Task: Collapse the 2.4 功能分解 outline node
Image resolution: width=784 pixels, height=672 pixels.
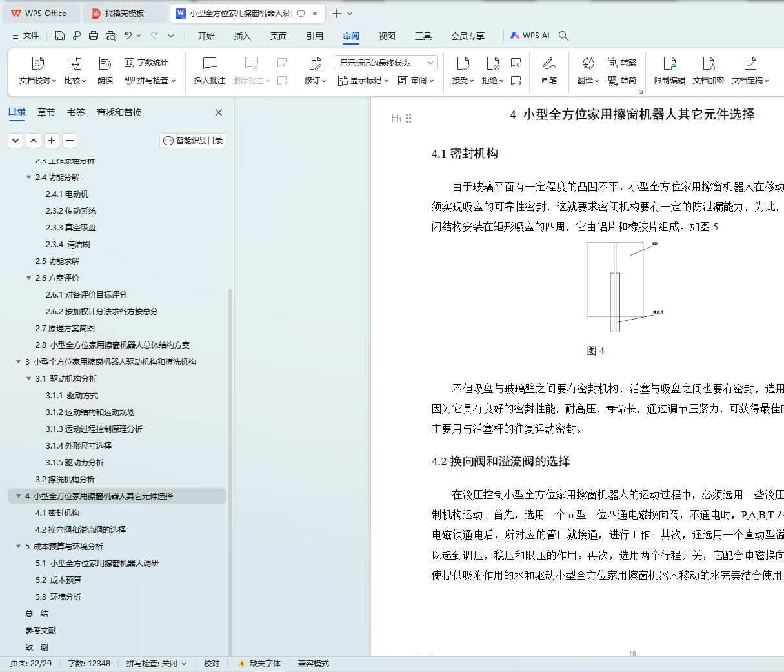Action: click(28, 177)
